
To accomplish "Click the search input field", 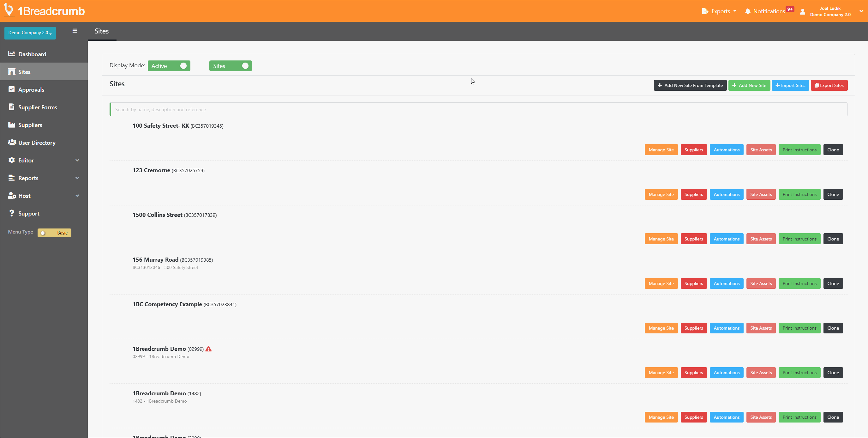I will coord(477,109).
